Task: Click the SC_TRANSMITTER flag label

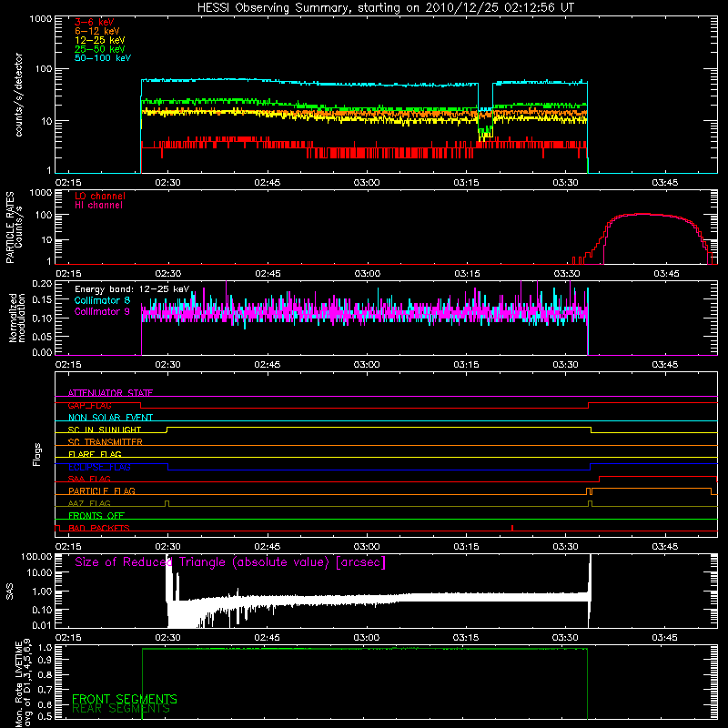Action: pyautogui.click(x=105, y=442)
